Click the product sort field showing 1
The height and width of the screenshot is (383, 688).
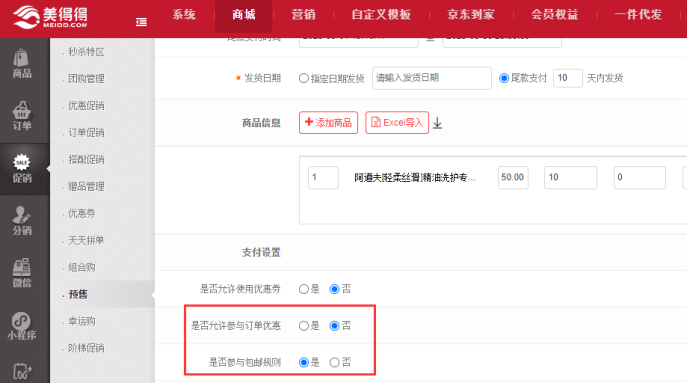[x=323, y=177]
